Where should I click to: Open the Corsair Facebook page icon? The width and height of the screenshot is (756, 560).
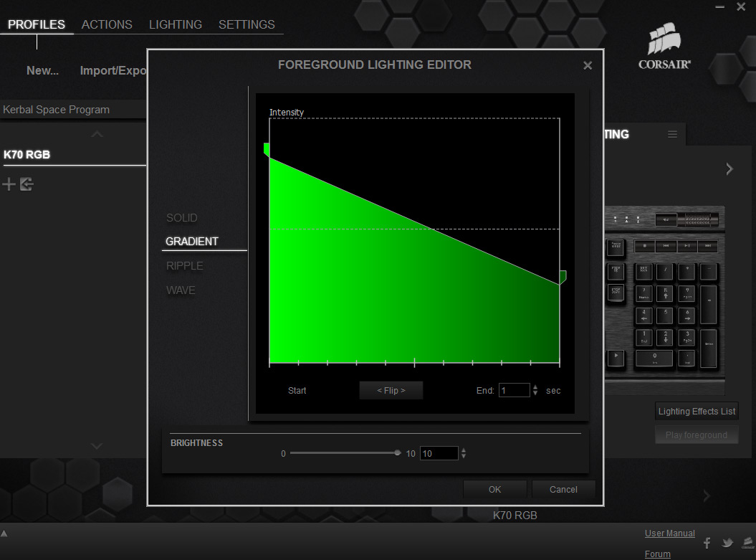click(707, 543)
